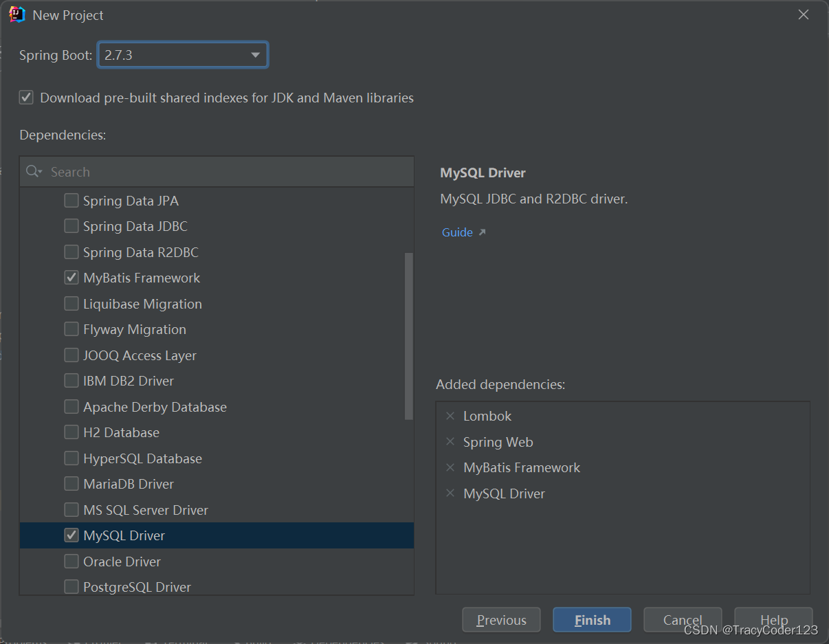Image resolution: width=829 pixels, height=644 pixels.
Task: Click the dependencies list scrollbar
Action: pyautogui.click(x=409, y=335)
